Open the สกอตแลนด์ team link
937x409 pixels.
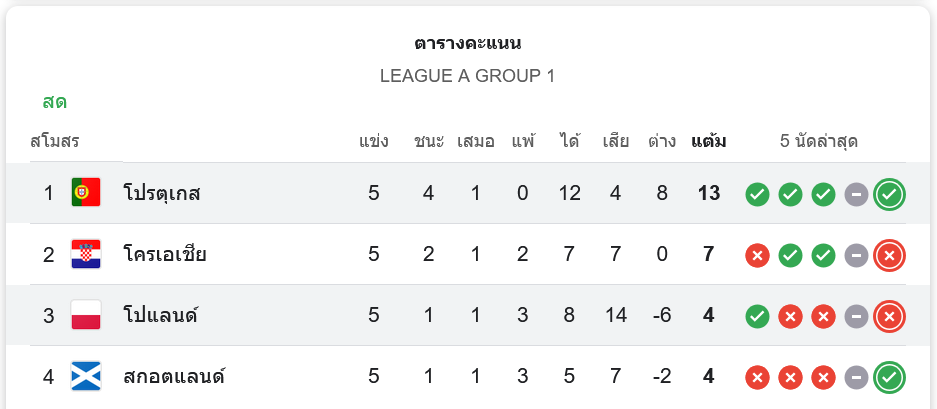(173, 377)
